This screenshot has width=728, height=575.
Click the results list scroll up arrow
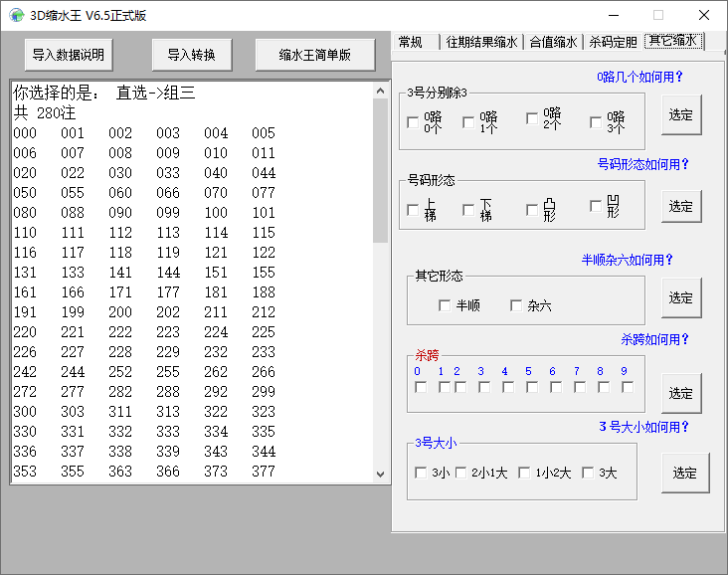click(380, 91)
